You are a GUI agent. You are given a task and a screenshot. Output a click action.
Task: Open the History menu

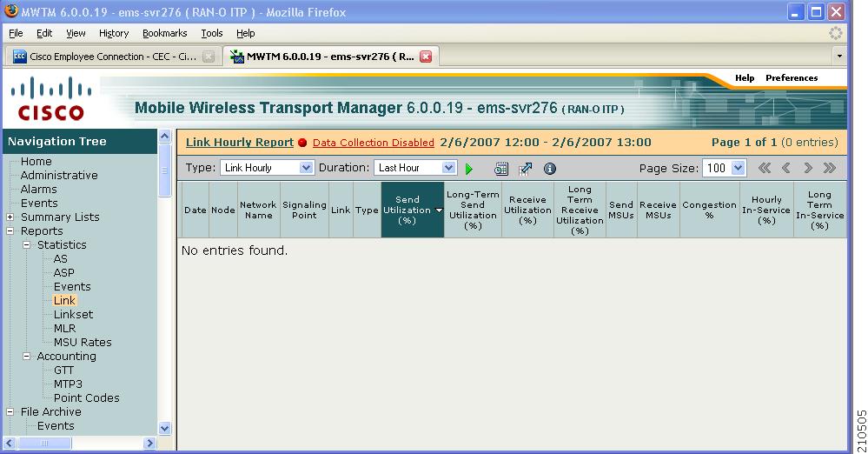coord(114,33)
